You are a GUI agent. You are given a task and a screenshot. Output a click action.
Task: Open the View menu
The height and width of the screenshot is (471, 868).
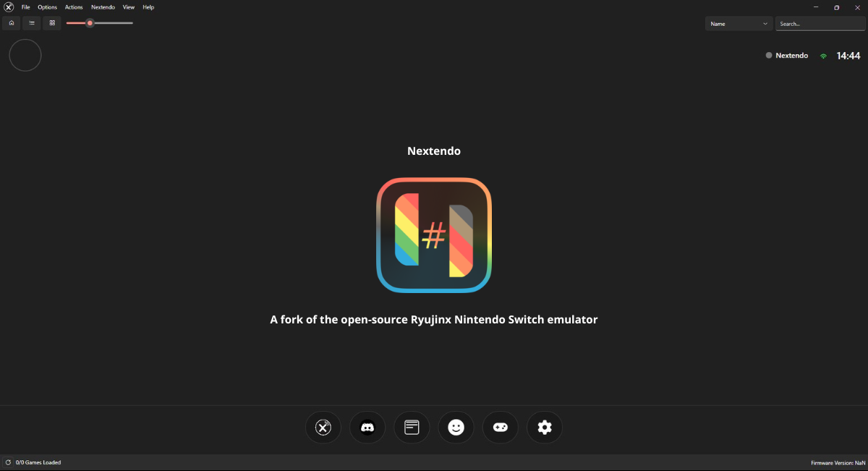tap(129, 7)
